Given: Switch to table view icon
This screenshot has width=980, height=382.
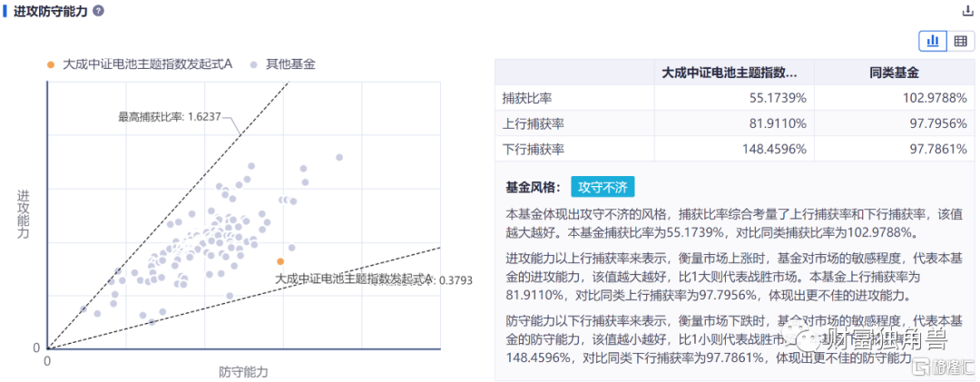Looking at the screenshot, I should (961, 41).
